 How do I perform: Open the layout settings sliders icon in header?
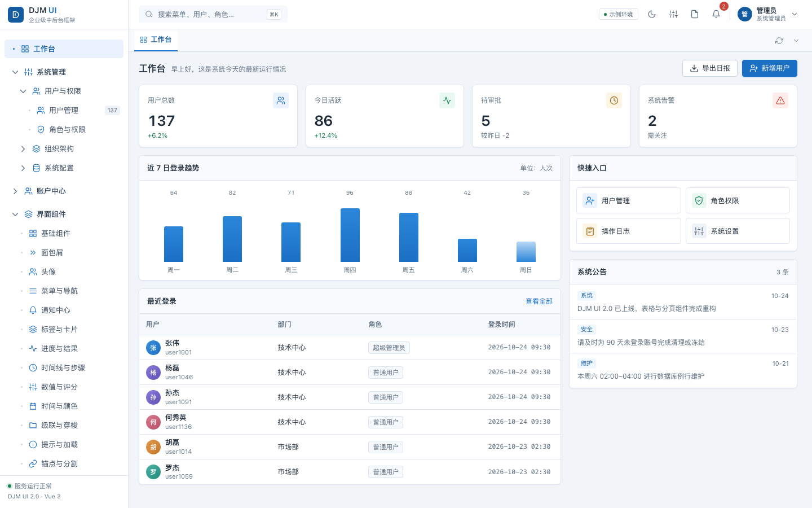click(x=673, y=14)
